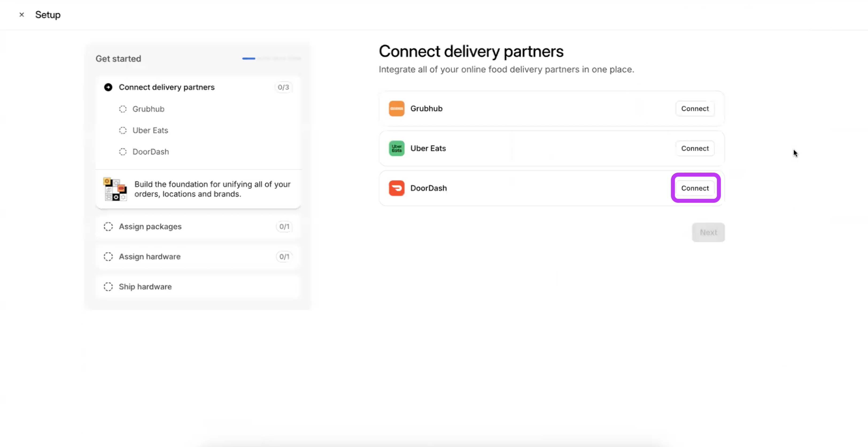Open the Uber Eats sub-step in sidebar

pos(150,130)
